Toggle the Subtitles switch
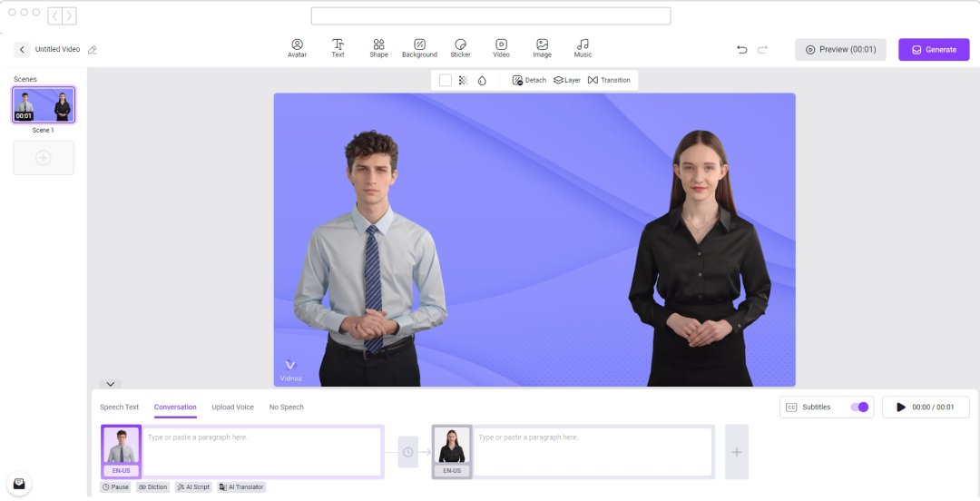This screenshot has height=501, width=980. click(859, 408)
